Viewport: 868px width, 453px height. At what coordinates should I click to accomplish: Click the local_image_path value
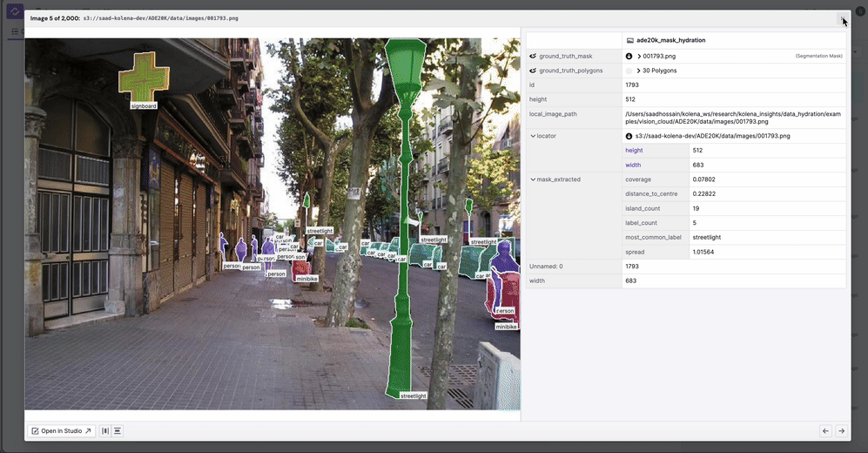(x=733, y=118)
